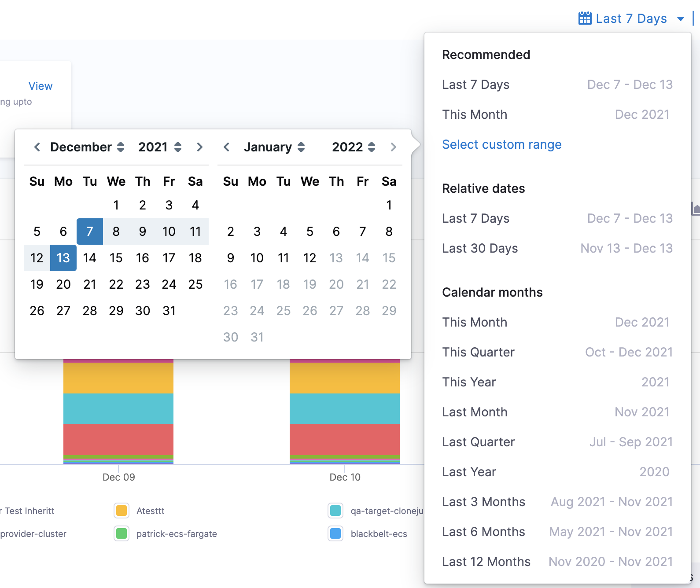Click the provider-cluster legend label

click(x=33, y=534)
